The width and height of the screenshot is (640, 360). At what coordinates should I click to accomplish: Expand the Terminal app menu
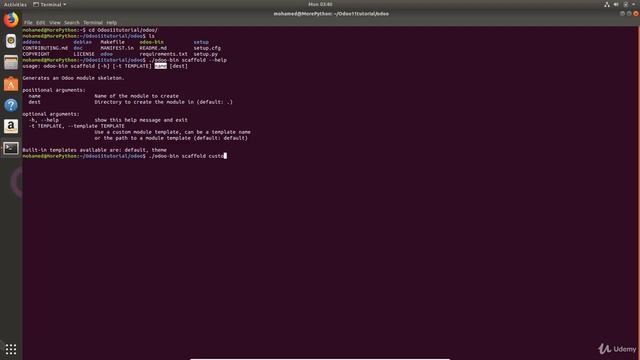50,4
